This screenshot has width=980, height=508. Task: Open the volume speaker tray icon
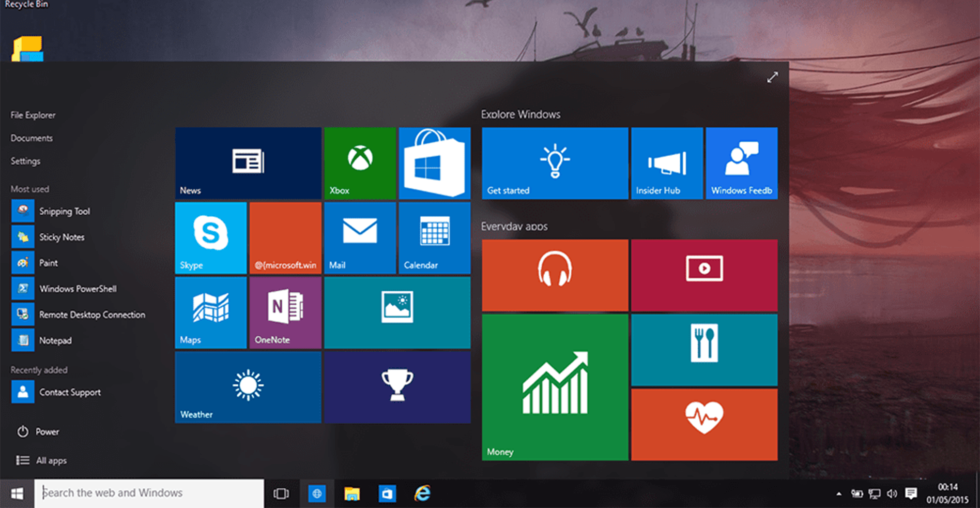892,494
